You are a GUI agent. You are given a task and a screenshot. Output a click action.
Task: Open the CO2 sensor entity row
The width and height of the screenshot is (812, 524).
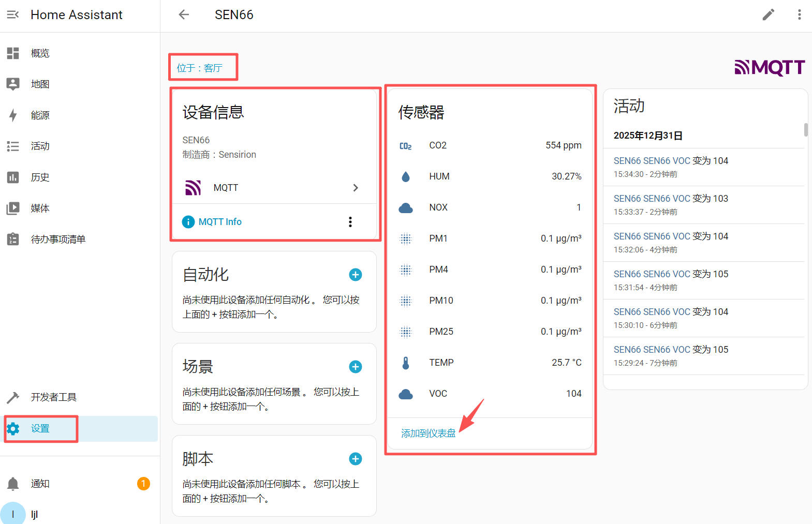click(490, 145)
